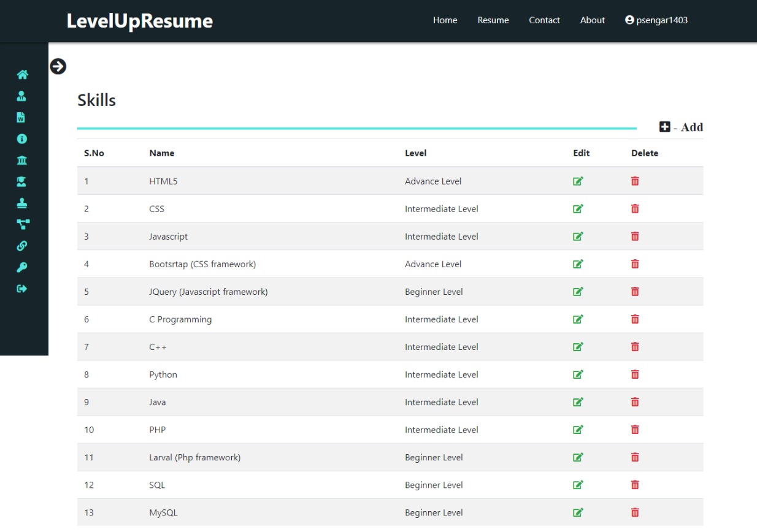The height and width of the screenshot is (532, 757).
Task: Delete the Java skill in row 9
Action: tap(635, 401)
